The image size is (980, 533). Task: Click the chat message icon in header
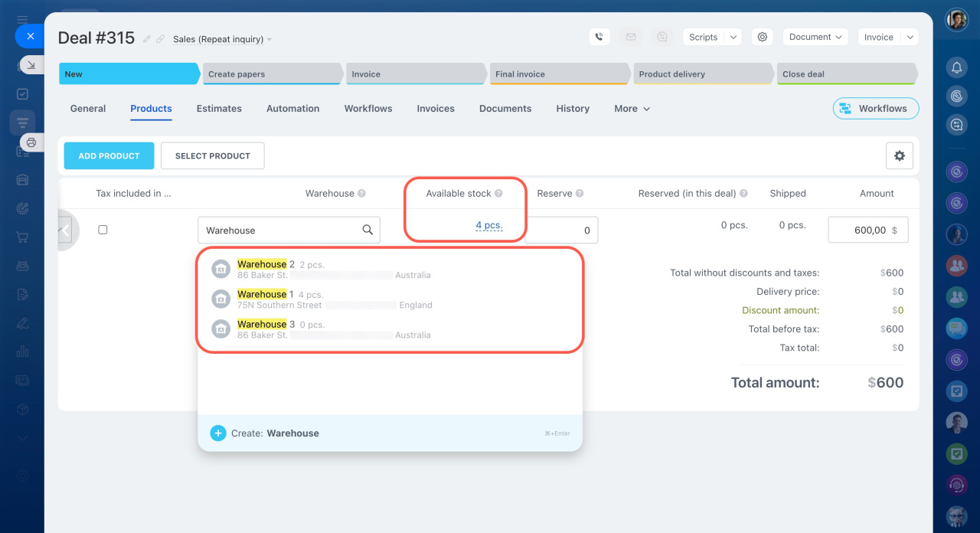point(662,37)
